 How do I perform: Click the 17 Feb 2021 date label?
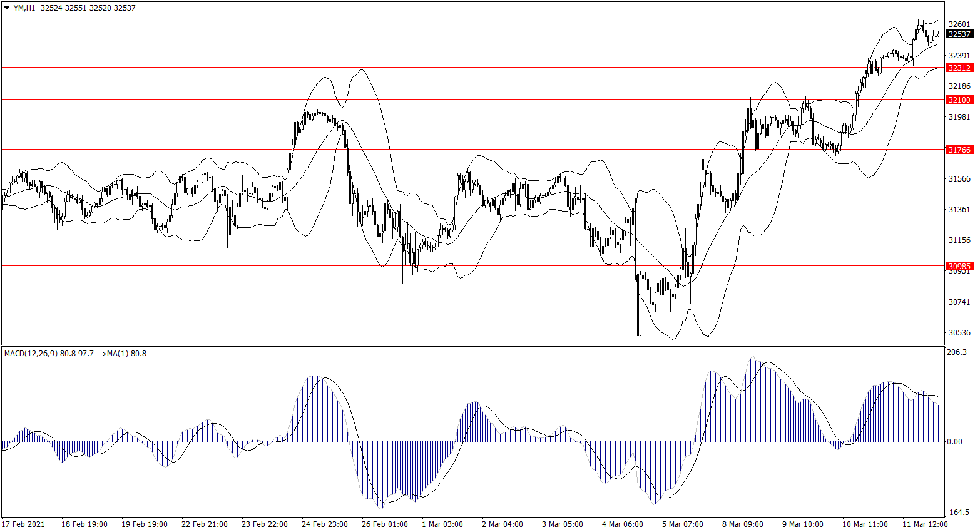tap(24, 524)
